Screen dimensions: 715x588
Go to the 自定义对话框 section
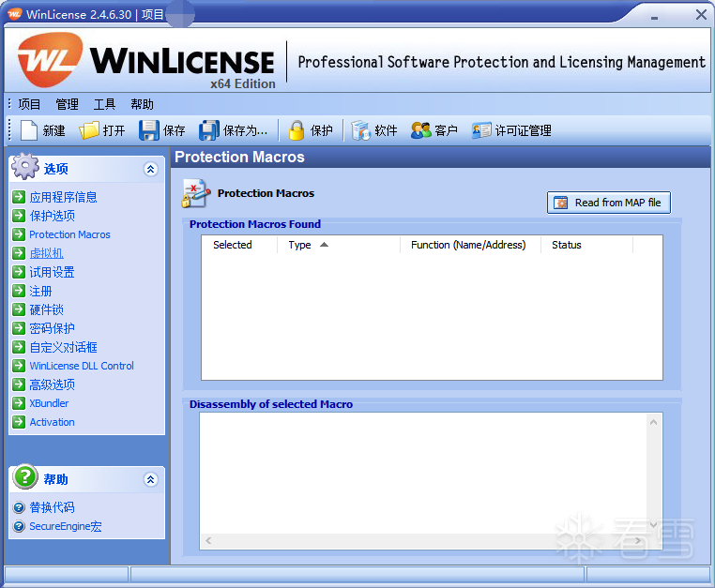(x=63, y=347)
